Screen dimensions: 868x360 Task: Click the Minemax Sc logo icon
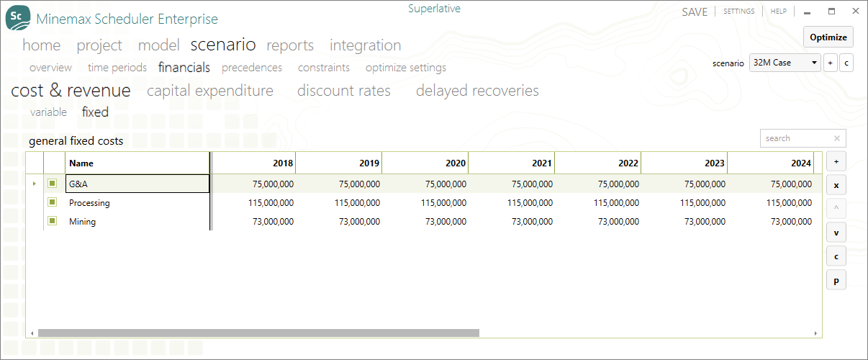point(18,19)
